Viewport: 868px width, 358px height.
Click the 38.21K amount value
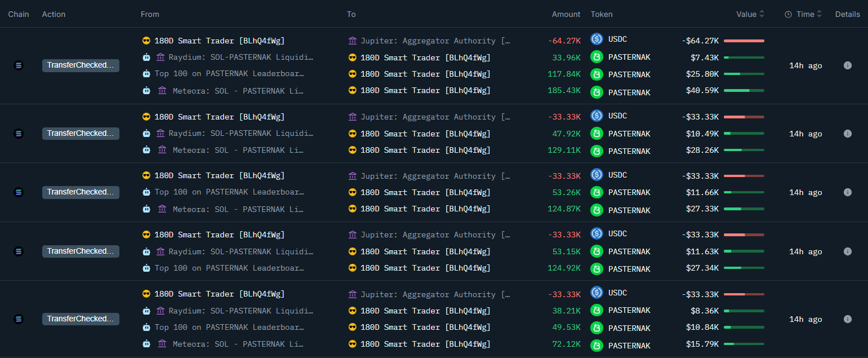click(566, 311)
